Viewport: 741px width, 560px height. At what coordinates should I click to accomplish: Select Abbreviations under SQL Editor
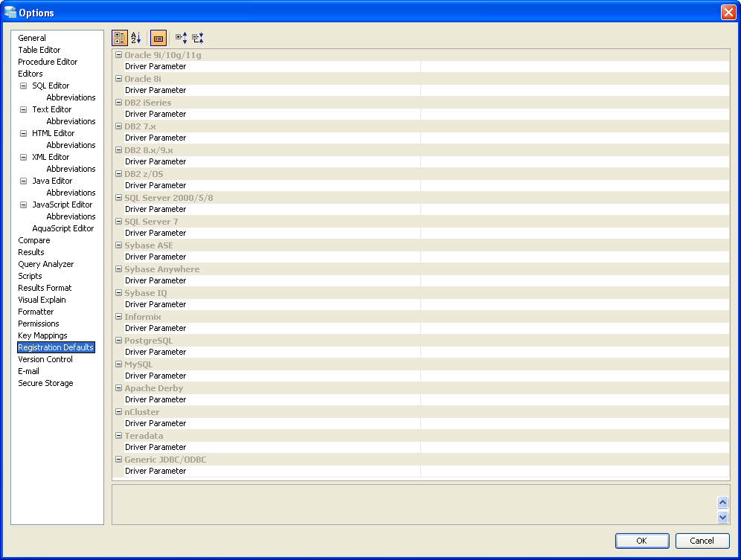(71, 97)
